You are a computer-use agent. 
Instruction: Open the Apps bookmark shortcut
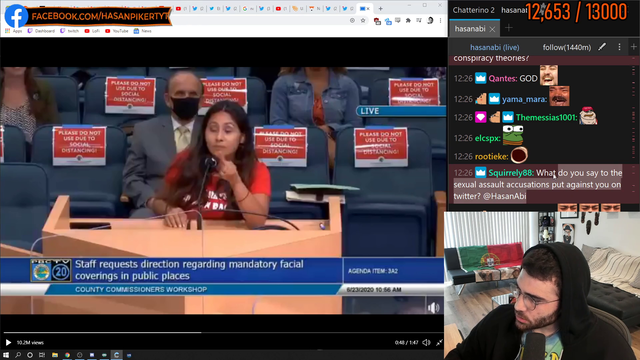[x=14, y=31]
